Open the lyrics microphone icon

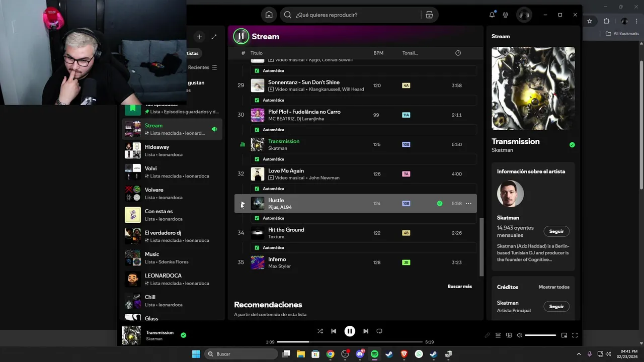(487, 335)
